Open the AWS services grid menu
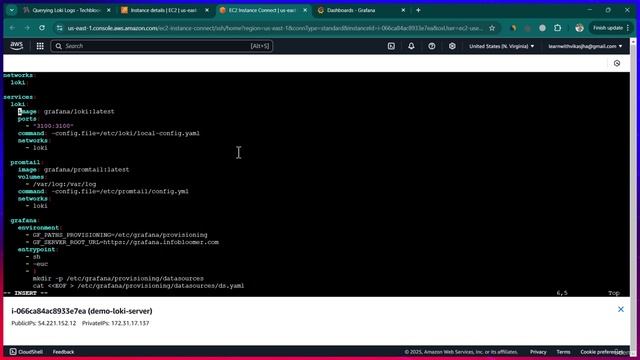 tap(40, 46)
